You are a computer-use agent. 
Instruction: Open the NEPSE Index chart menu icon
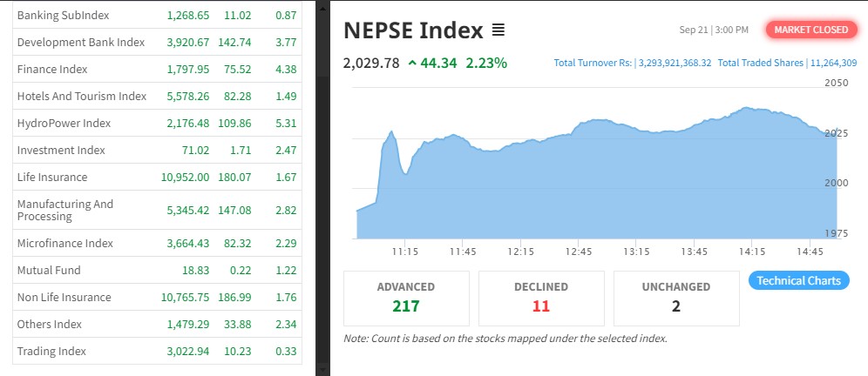[x=498, y=30]
